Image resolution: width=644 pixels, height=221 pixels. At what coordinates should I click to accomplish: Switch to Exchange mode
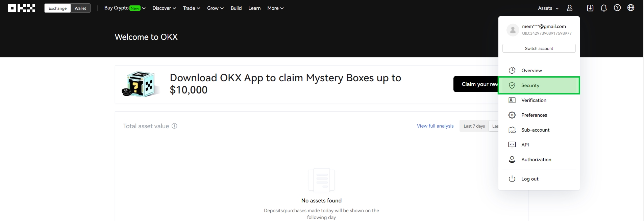[57, 8]
